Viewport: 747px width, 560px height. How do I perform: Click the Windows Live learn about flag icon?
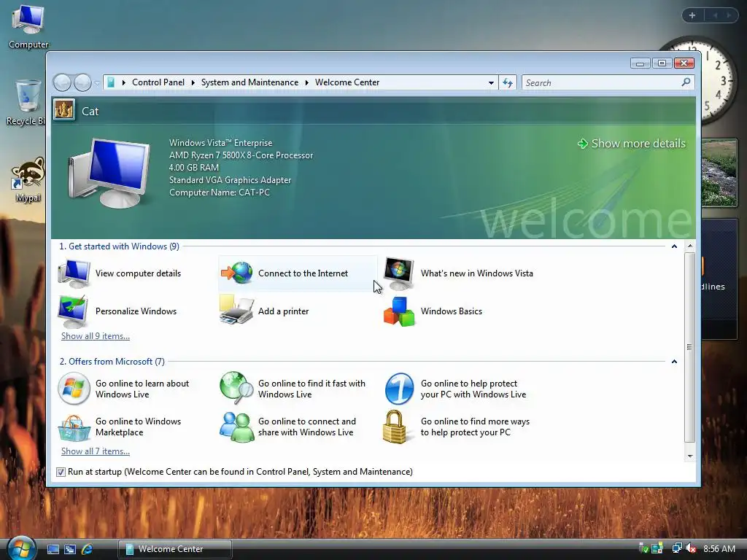74,389
